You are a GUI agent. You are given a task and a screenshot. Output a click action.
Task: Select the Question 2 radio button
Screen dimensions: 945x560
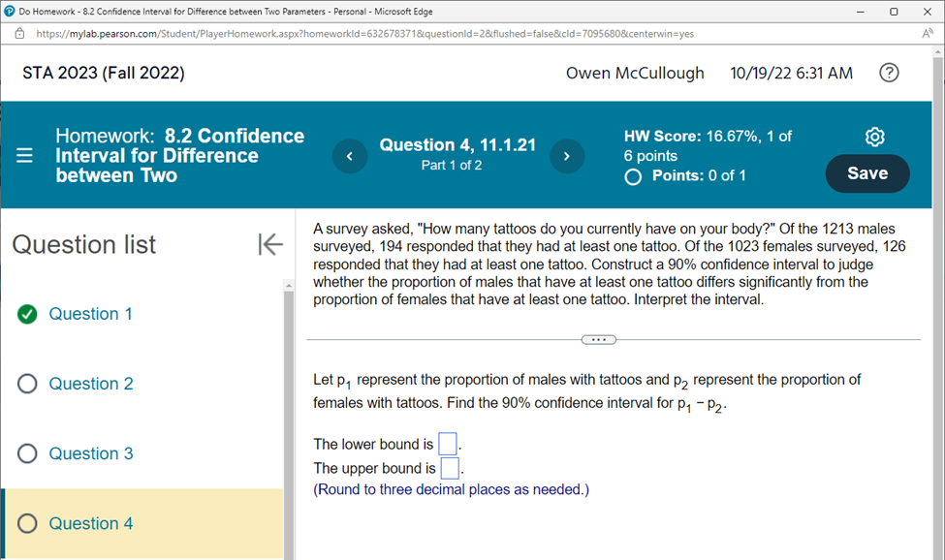pyautogui.click(x=27, y=384)
